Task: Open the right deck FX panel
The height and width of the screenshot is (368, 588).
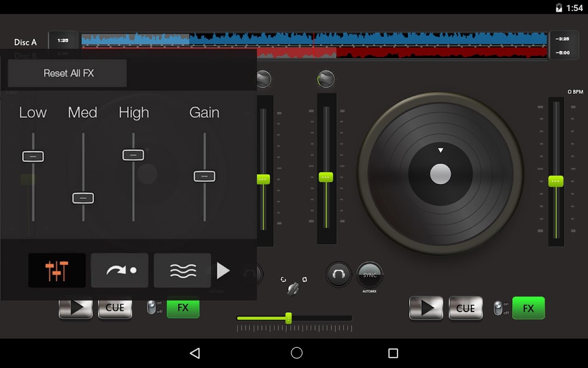Action: pyautogui.click(x=529, y=308)
